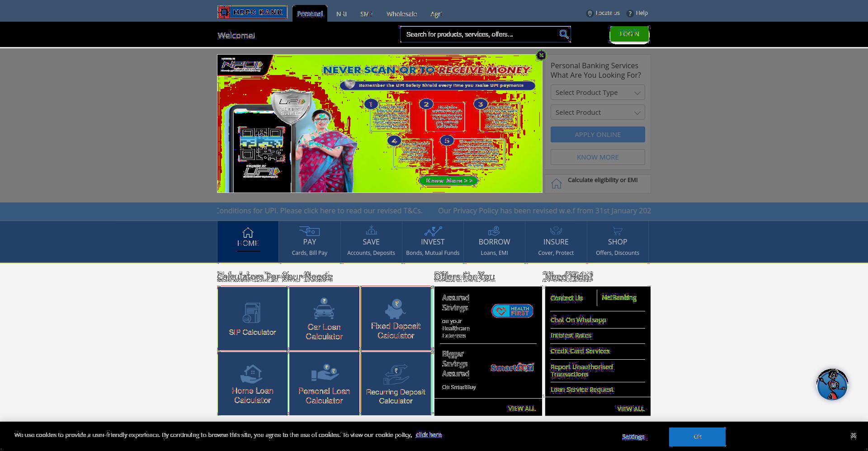Open the Fixed Deposit Calculator tile
The width and height of the screenshot is (868, 451).
point(396,319)
